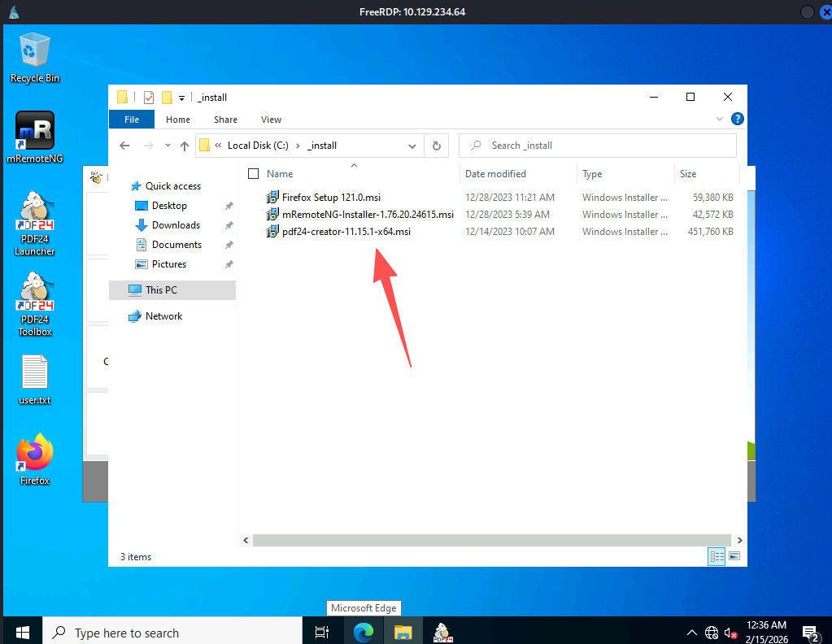Tick the select-all checkbox in header
The image size is (832, 644).
(254, 173)
